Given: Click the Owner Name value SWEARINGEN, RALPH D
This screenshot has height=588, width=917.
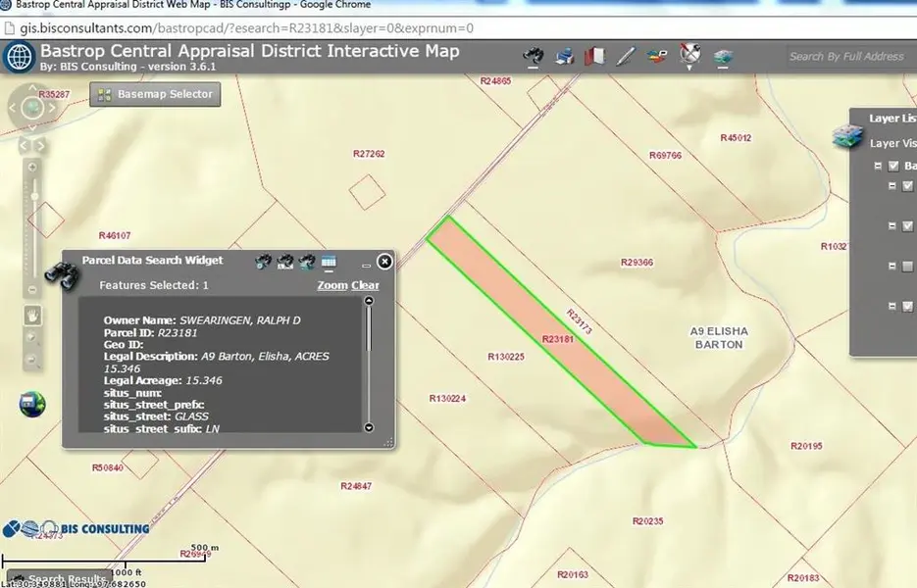Looking at the screenshot, I should pyautogui.click(x=239, y=320).
